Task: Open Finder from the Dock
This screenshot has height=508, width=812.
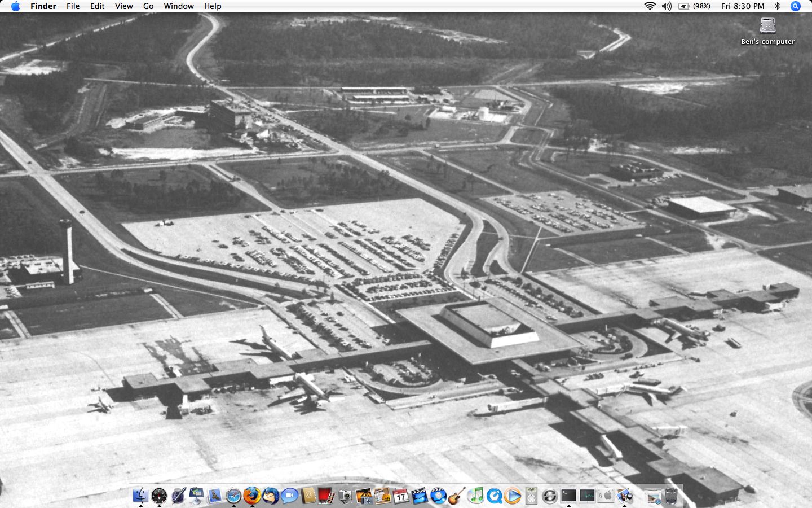Action: 140,496
